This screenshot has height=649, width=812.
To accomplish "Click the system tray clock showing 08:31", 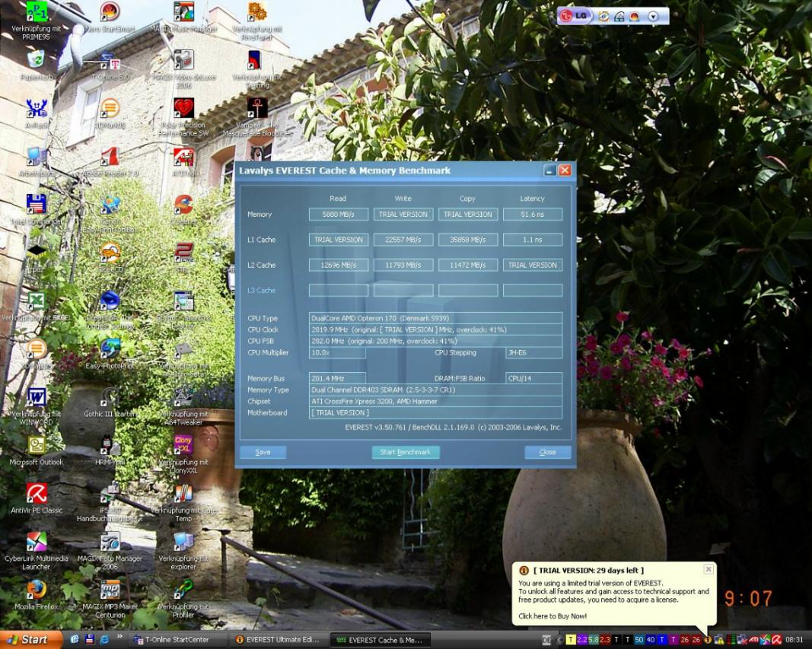I will click(794, 640).
